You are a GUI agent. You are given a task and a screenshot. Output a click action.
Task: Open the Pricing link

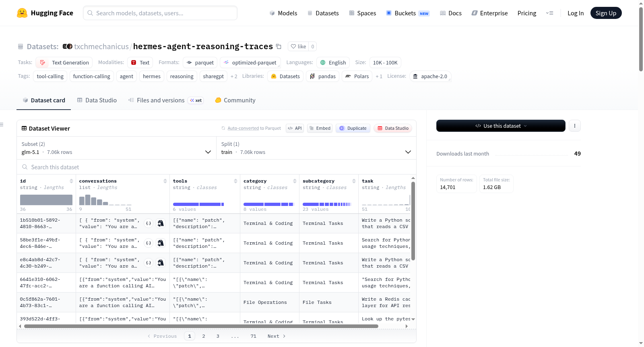tap(527, 13)
